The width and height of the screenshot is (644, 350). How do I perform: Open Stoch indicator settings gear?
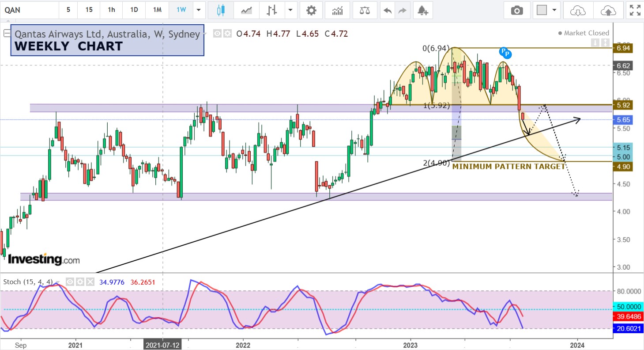[80, 282]
